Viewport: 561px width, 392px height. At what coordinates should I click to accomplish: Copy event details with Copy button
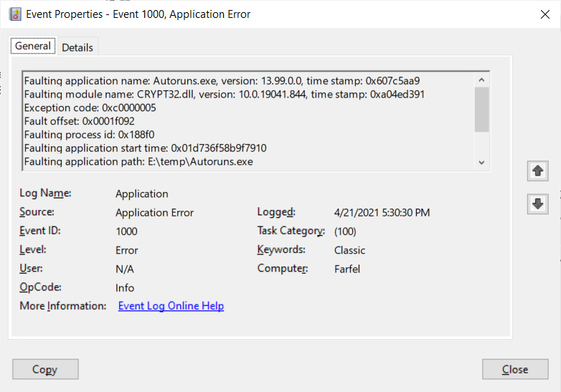point(45,369)
